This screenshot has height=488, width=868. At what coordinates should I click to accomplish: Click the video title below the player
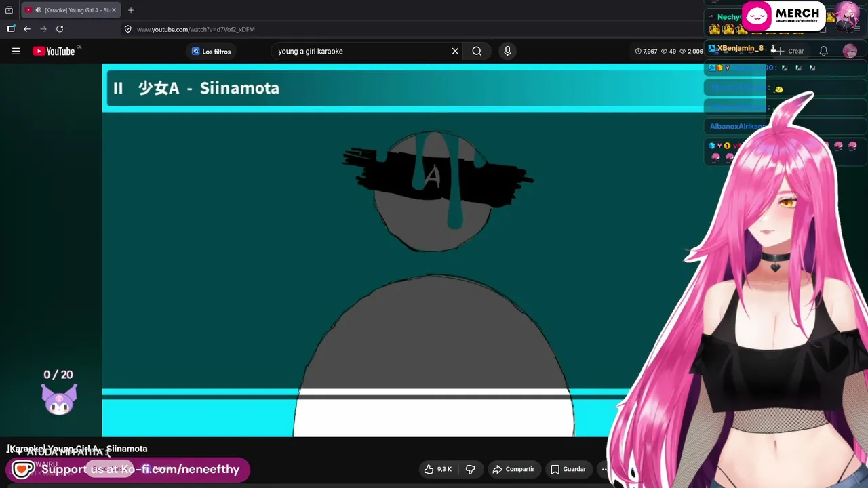77,449
